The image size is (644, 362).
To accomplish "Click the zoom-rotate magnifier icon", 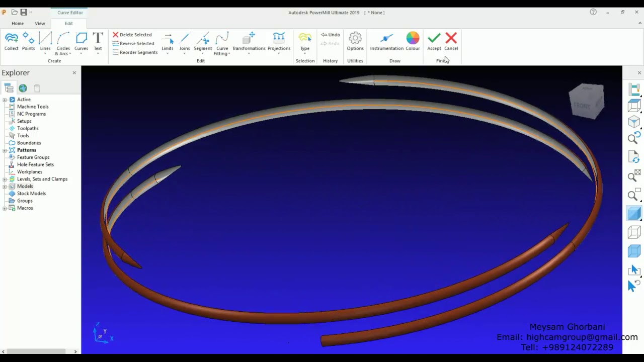I will pos(634,138).
